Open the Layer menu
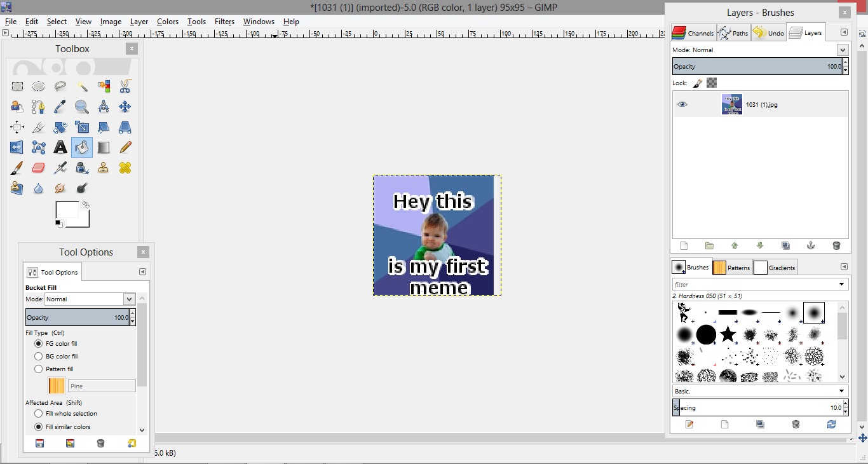868x464 pixels. tap(139, 21)
